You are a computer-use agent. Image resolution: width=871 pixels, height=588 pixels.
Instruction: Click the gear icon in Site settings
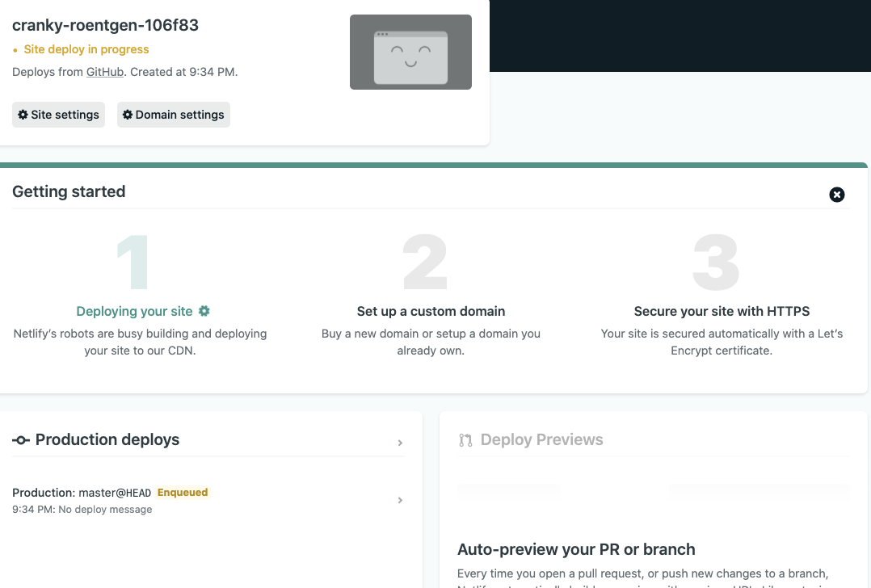[x=23, y=115]
